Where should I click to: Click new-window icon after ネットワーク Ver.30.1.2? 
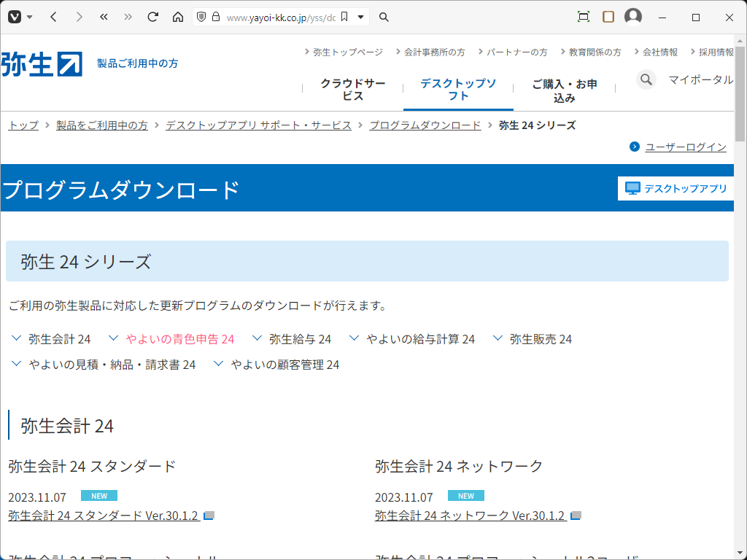pos(576,516)
